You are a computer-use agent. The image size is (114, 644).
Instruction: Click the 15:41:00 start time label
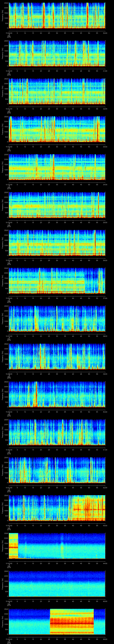[9, 487]
